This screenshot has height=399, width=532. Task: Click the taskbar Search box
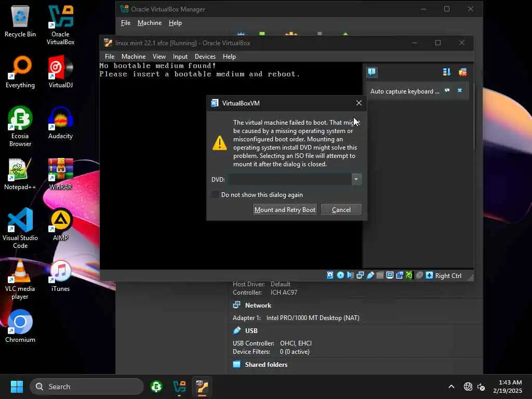click(x=87, y=387)
